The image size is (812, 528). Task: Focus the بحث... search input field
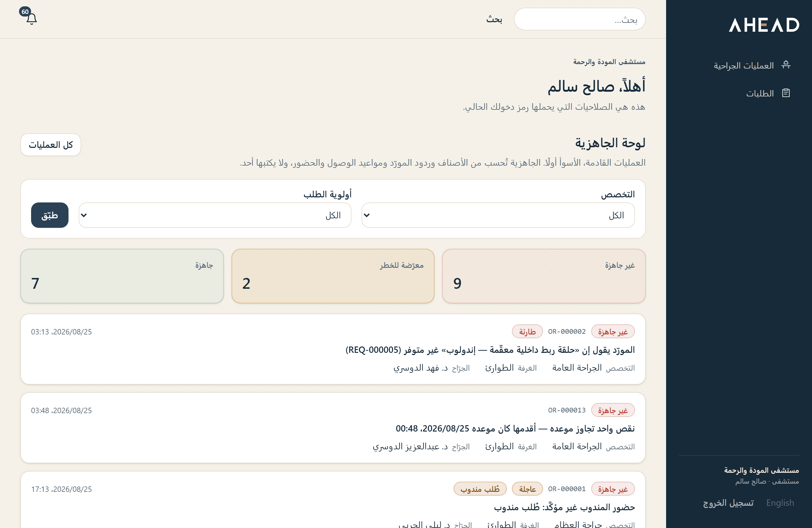pos(579,19)
